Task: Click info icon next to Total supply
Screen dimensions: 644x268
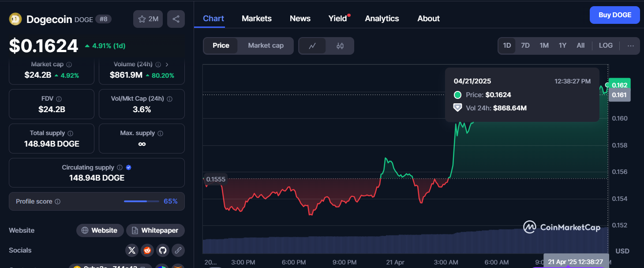Action: 70,133
